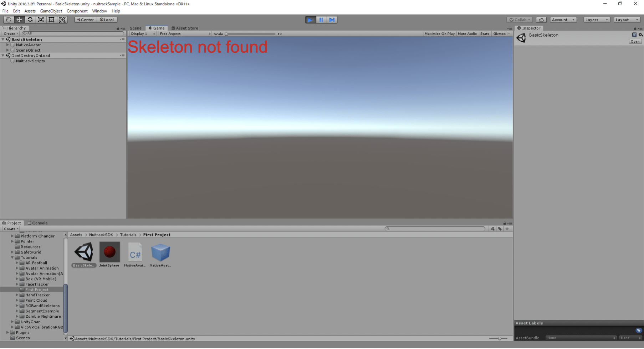Select the NativeAvatar prefab cube asset
Screen dimensions: 644x349
point(160,252)
